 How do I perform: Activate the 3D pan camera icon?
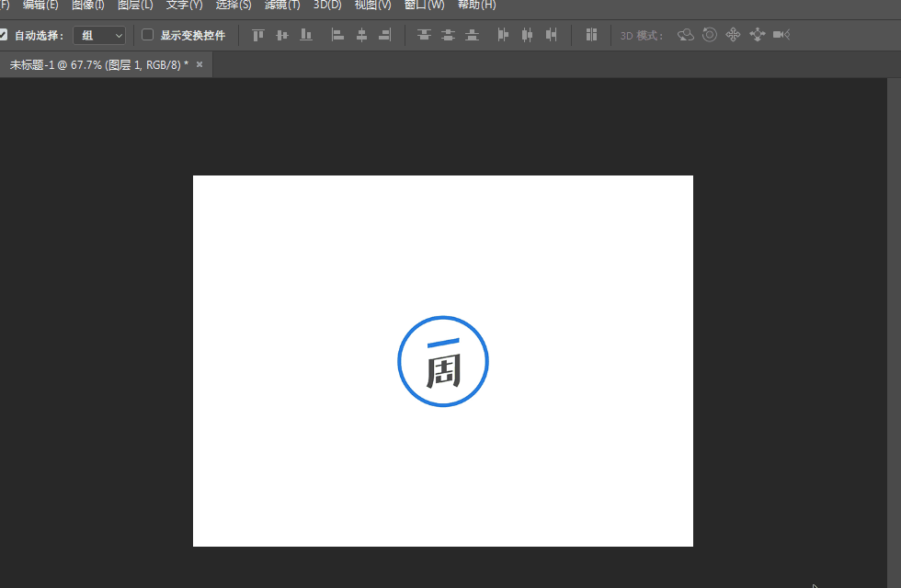coord(732,34)
